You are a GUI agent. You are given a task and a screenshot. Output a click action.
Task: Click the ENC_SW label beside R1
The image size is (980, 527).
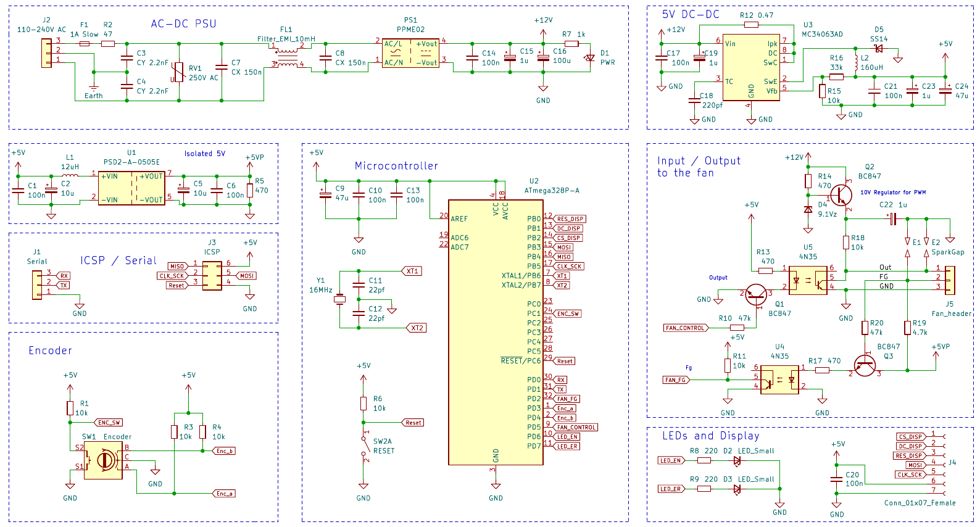tap(108, 423)
